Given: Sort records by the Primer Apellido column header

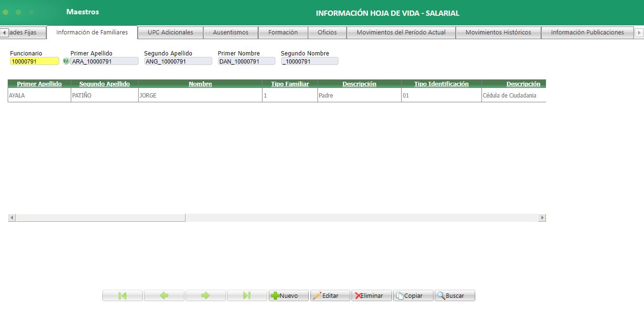Looking at the screenshot, I should point(39,84).
